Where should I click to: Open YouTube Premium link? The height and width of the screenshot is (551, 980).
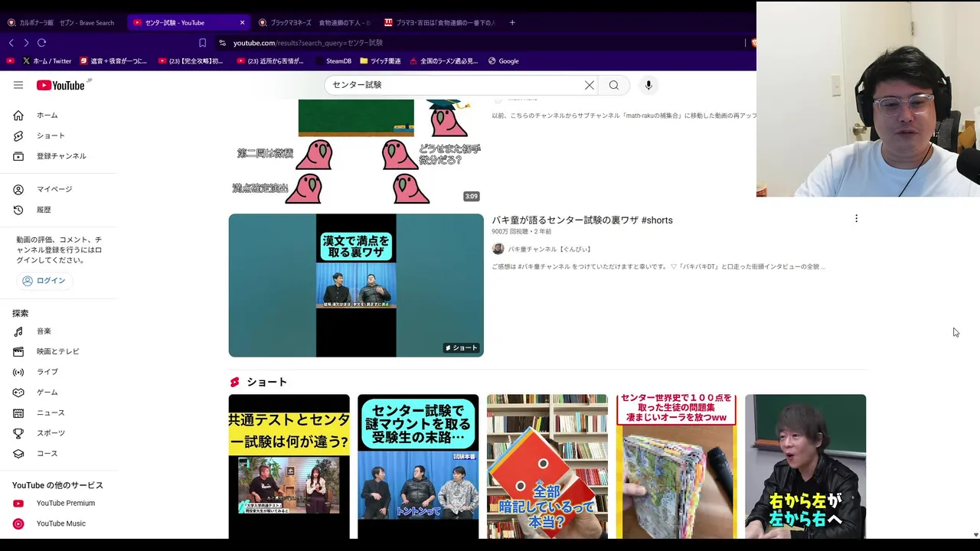tap(58, 504)
